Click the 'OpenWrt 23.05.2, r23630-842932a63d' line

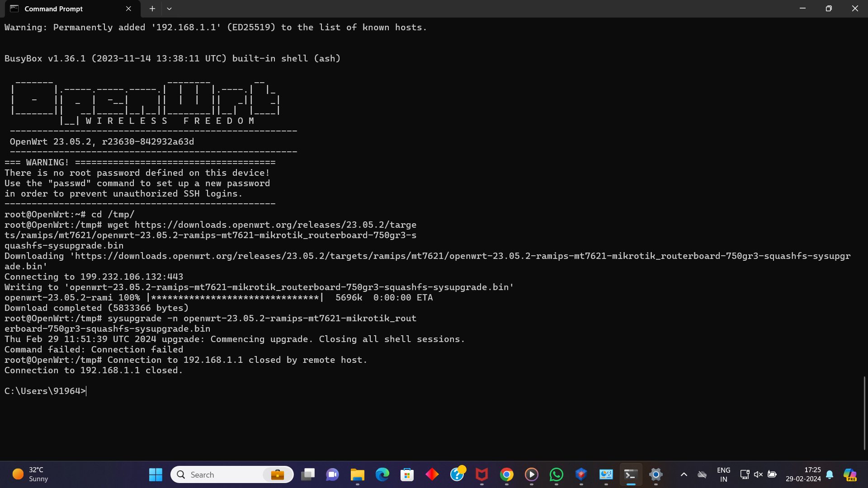tap(102, 141)
